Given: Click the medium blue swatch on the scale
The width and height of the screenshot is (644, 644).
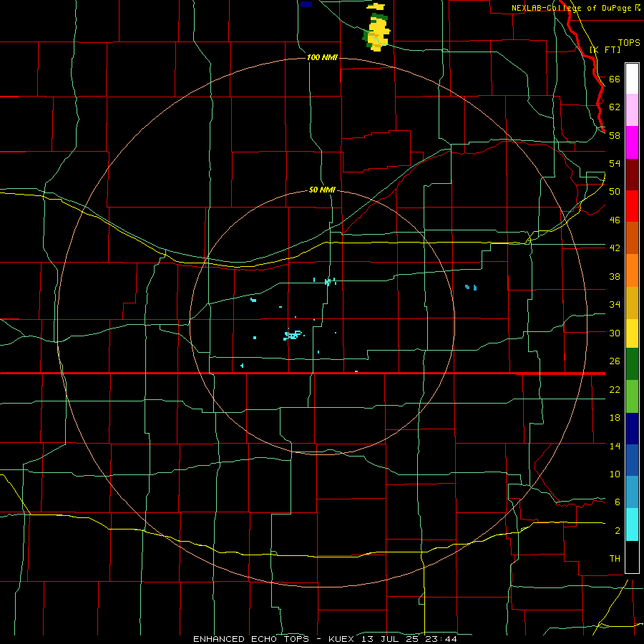Looking at the screenshot, I should 632,460.
